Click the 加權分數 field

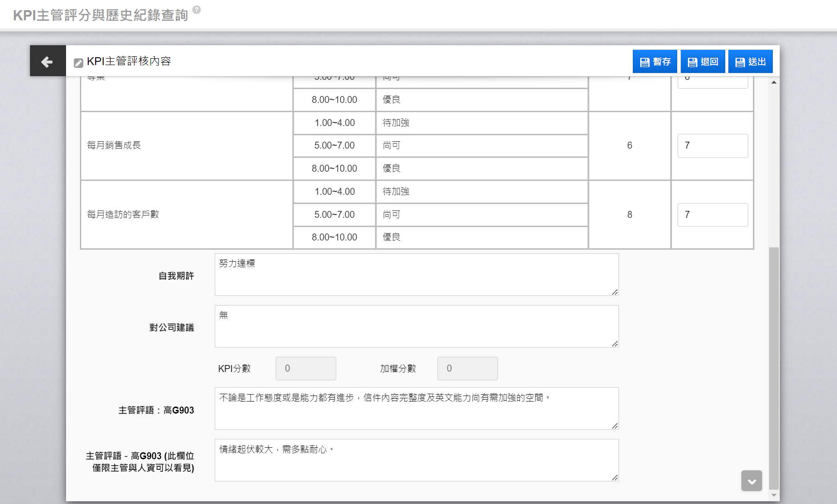[x=467, y=369]
